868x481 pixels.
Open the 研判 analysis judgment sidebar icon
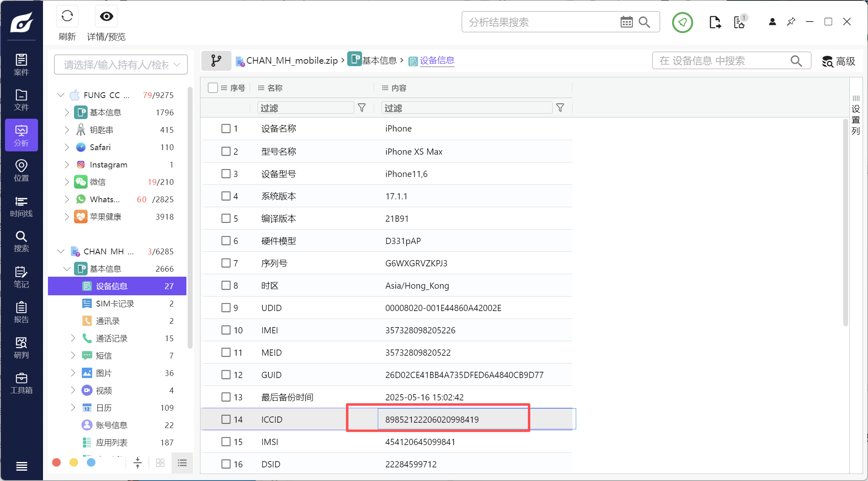[21, 348]
